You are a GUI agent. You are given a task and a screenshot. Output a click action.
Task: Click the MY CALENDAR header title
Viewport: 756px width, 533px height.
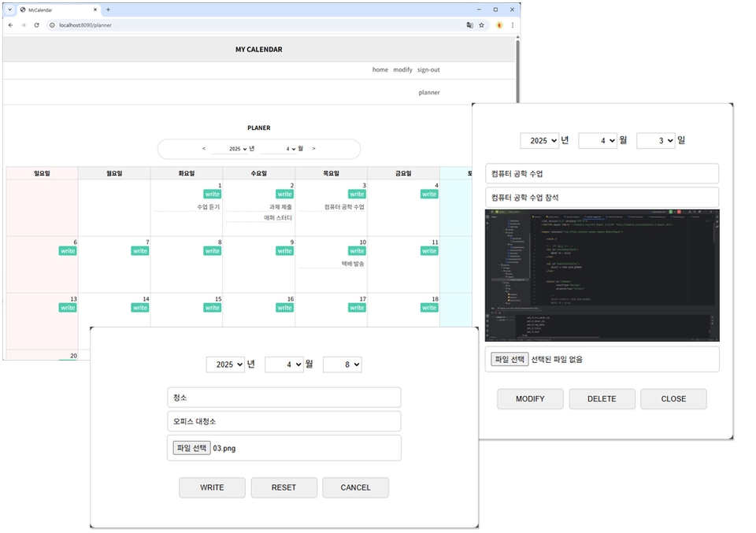tap(259, 50)
